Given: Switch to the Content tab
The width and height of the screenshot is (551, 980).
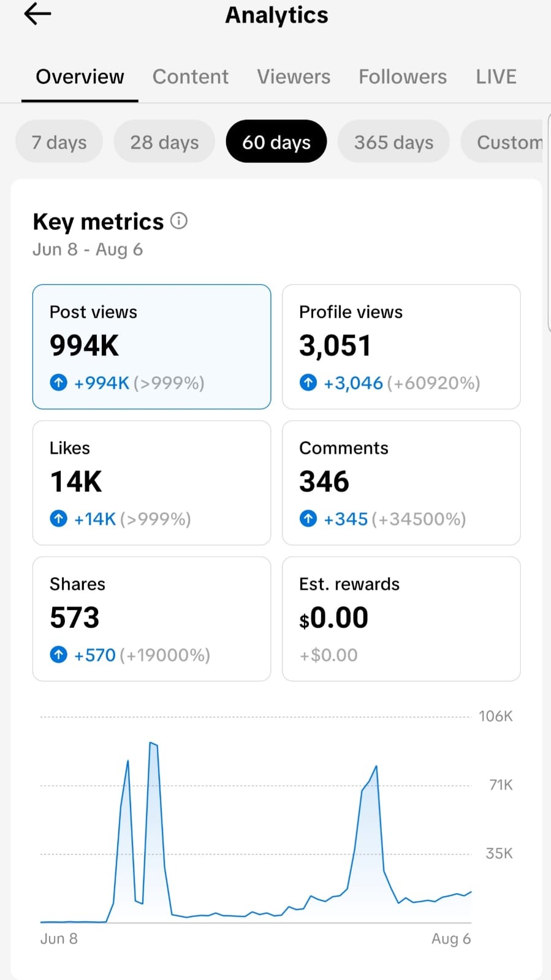Looking at the screenshot, I should click(x=190, y=77).
